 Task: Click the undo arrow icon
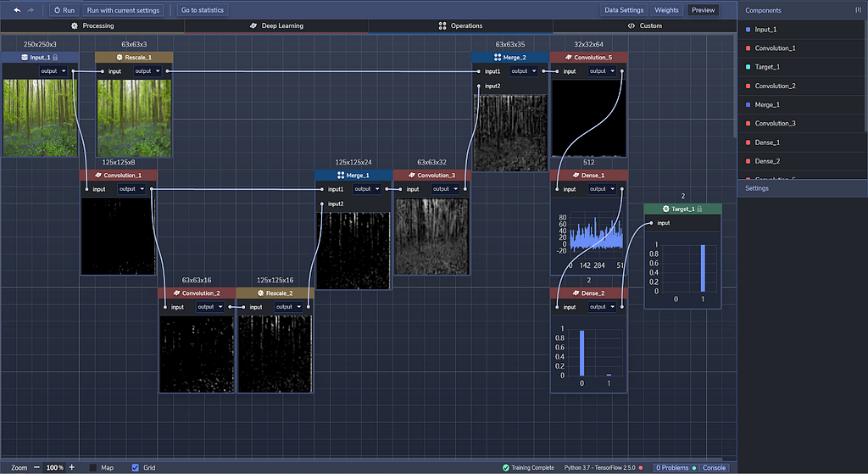pos(17,10)
